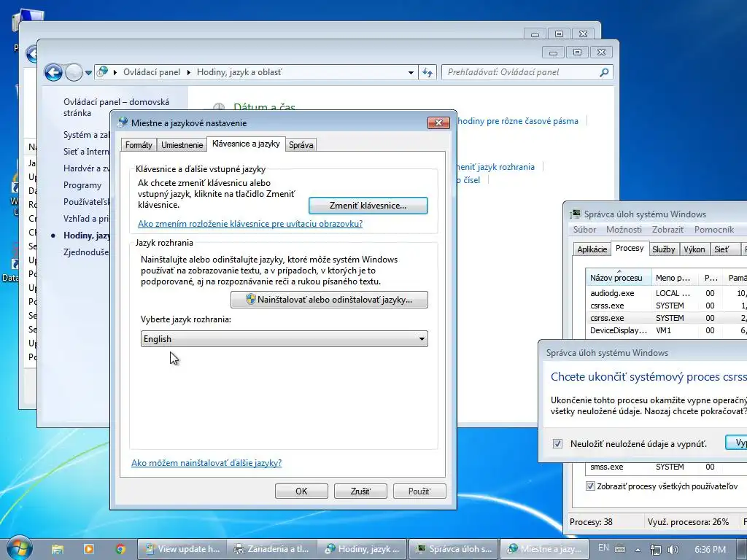Switch to View update history taskbar button

(182, 549)
